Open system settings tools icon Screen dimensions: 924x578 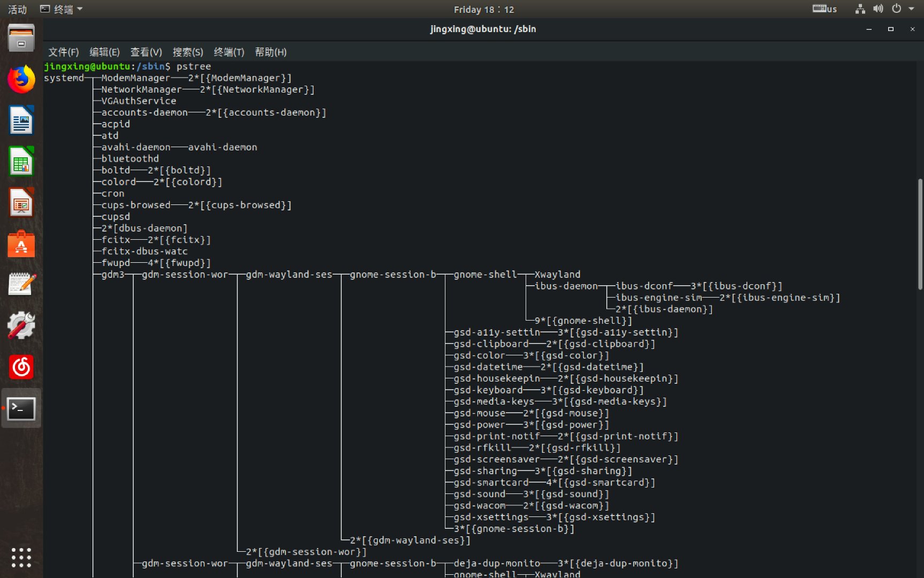(21, 325)
